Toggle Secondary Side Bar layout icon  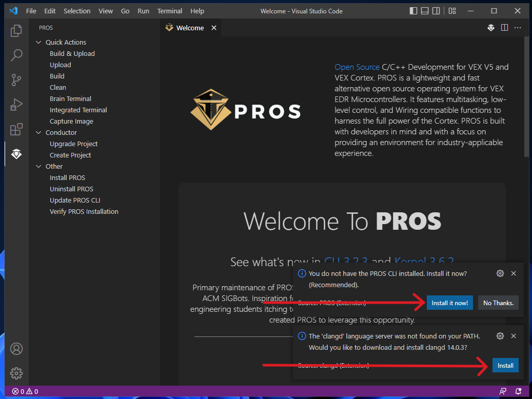(436, 11)
